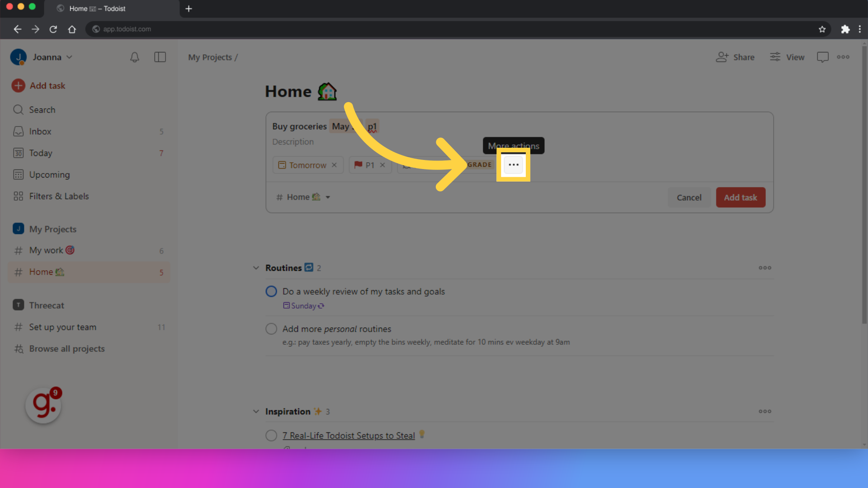Open the View options
This screenshot has width=868, height=488.
[787, 57]
